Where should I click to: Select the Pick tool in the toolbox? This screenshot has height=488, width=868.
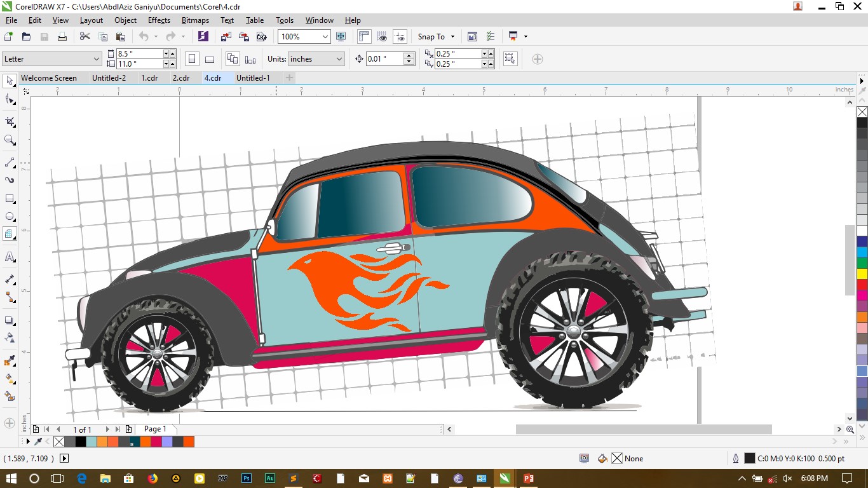(10, 81)
